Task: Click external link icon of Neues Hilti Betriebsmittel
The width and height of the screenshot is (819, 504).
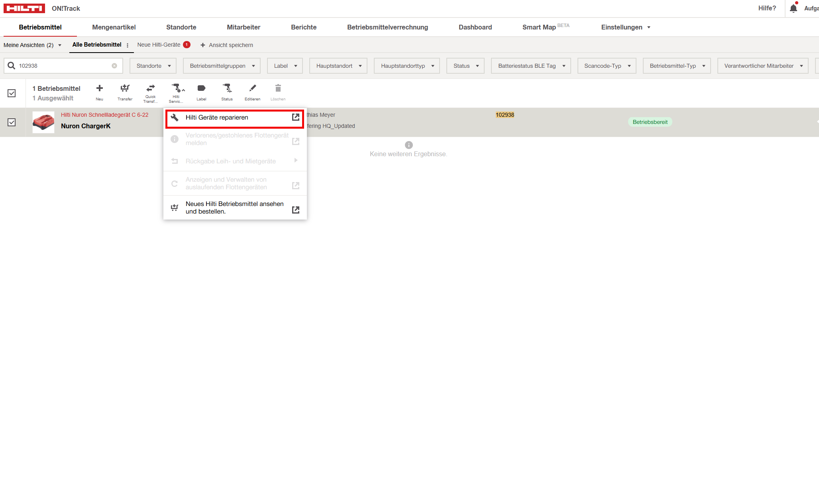Action: point(296,210)
